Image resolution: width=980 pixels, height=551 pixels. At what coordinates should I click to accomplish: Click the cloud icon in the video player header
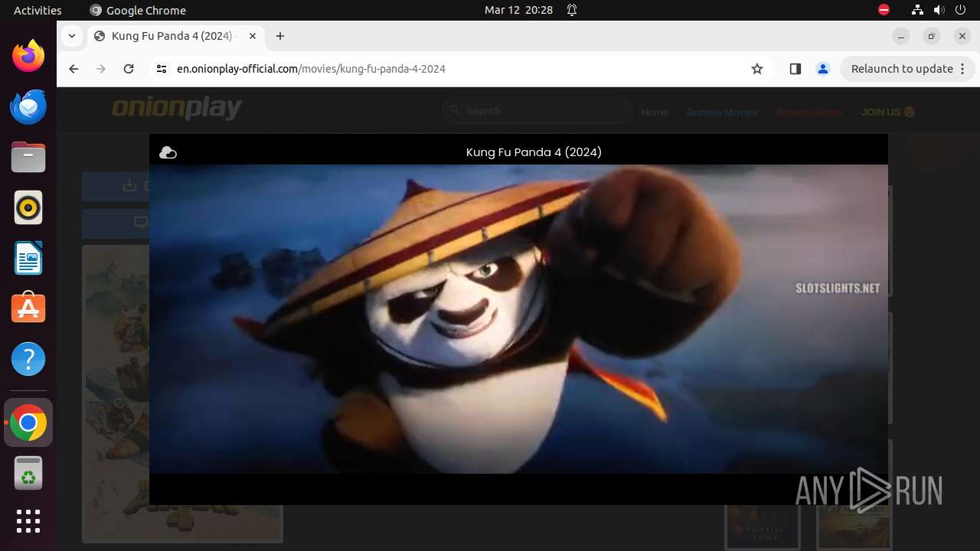(168, 153)
